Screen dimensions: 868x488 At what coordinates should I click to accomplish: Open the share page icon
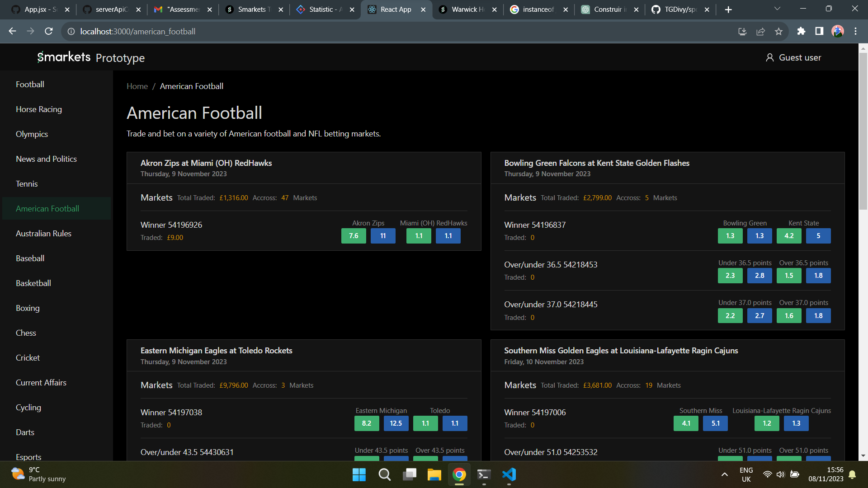760,31
